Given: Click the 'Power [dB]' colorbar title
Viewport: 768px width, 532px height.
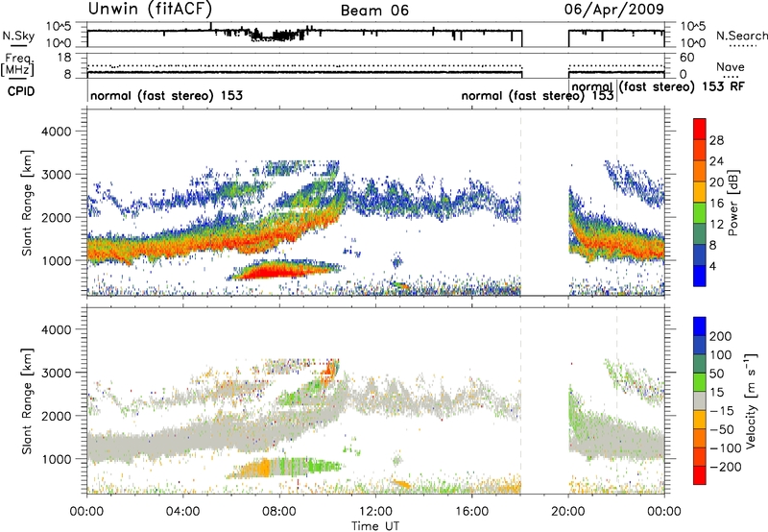Looking at the screenshot, I should tap(733, 203).
